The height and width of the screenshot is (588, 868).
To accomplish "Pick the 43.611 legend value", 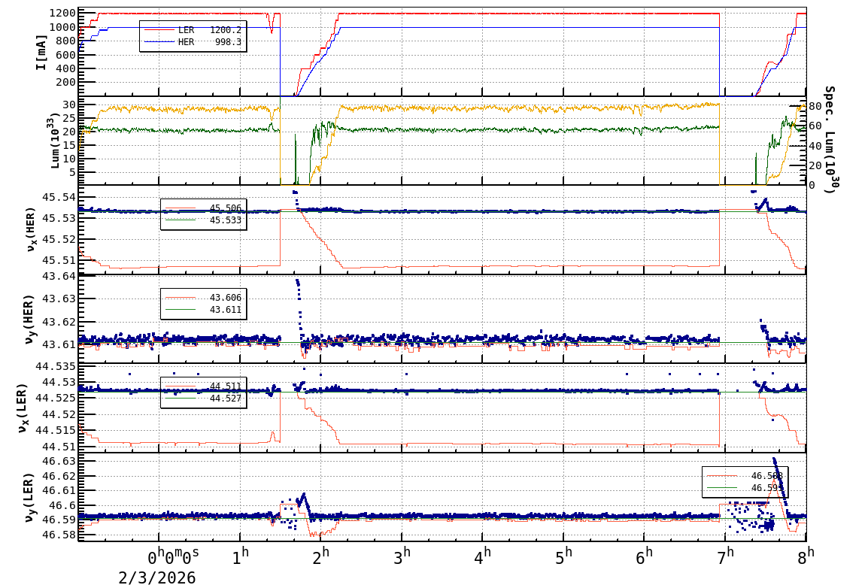I will 226,309.
